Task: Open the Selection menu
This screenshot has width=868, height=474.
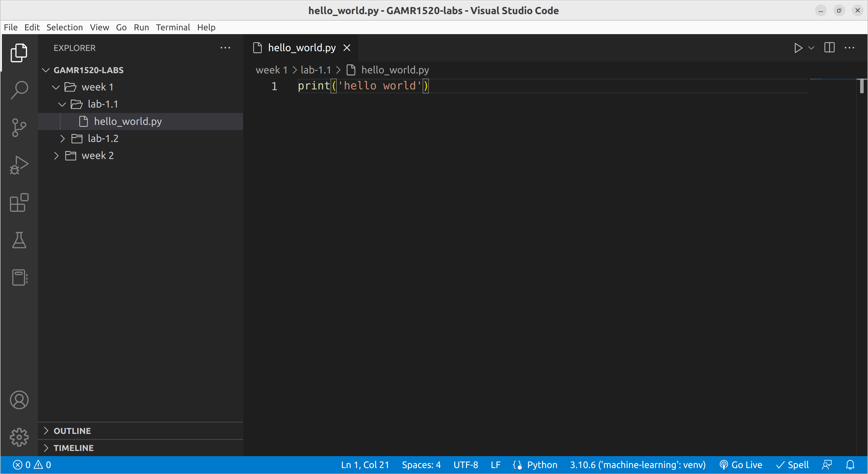Action: click(x=65, y=27)
